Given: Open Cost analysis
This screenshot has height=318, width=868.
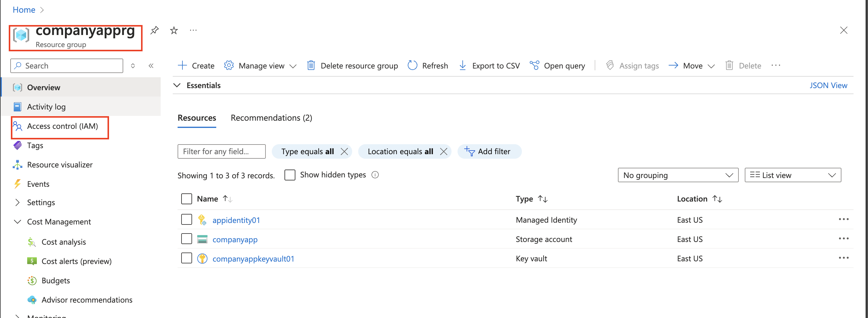Looking at the screenshot, I should [x=64, y=242].
